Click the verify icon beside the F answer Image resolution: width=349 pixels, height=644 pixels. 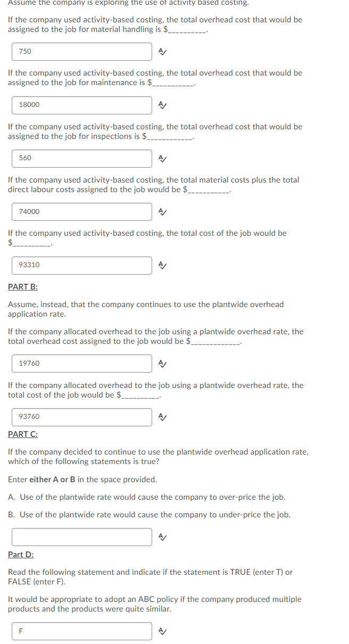[x=162, y=631]
